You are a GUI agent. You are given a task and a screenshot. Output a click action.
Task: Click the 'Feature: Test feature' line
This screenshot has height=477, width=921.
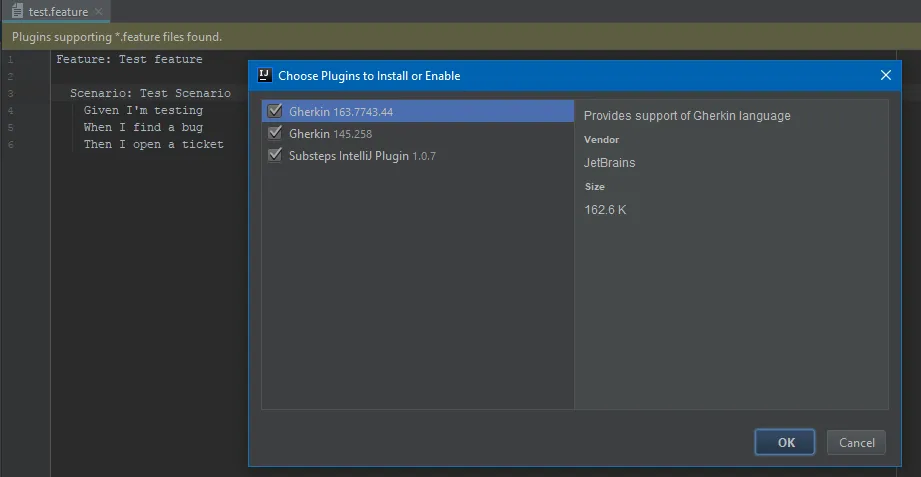129,59
